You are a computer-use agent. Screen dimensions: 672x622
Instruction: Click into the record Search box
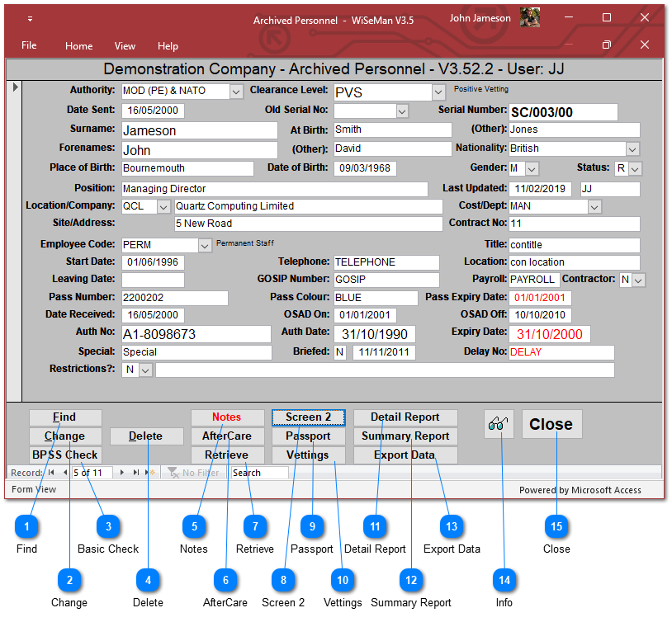258,473
